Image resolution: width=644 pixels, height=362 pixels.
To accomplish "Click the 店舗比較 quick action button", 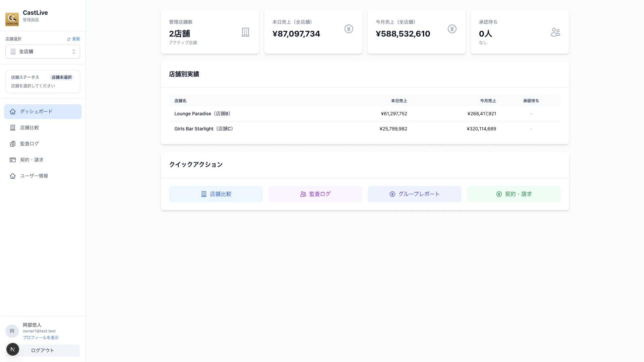I will coord(216,194).
